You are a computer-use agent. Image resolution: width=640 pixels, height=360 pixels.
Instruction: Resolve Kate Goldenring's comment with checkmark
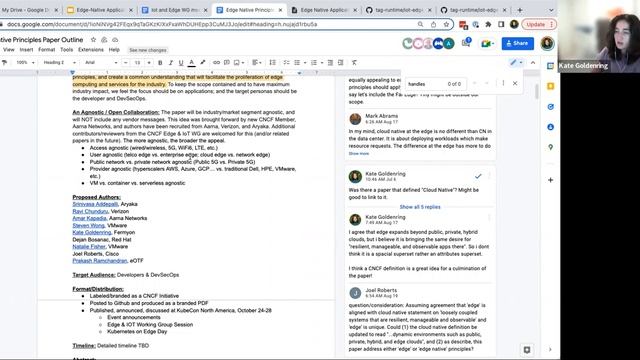tap(478, 176)
